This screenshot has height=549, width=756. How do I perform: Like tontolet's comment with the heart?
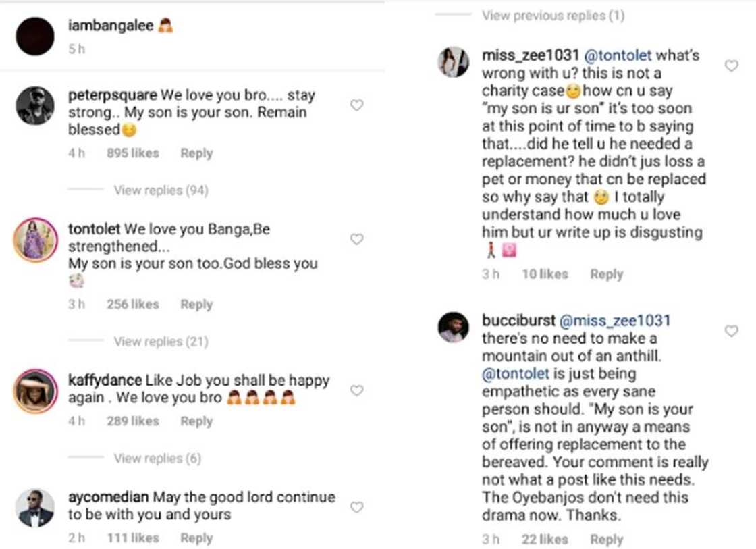357,239
